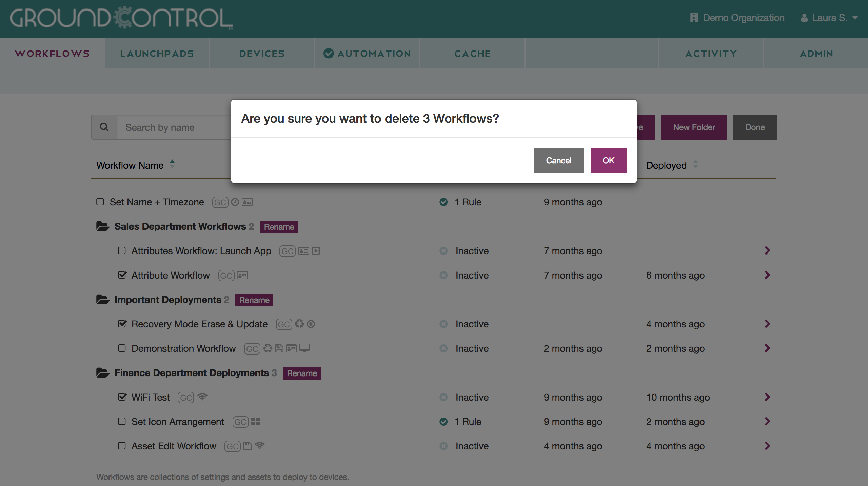Image resolution: width=868 pixels, height=486 pixels.
Task: Click the clock icon on Set Name + Timezone
Action: tap(235, 202)
